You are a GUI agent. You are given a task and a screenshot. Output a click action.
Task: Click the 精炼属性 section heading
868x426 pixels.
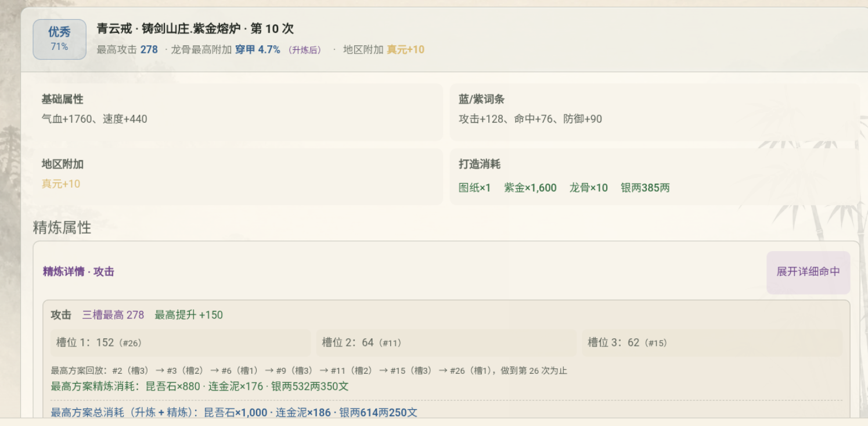click(62, 228)
